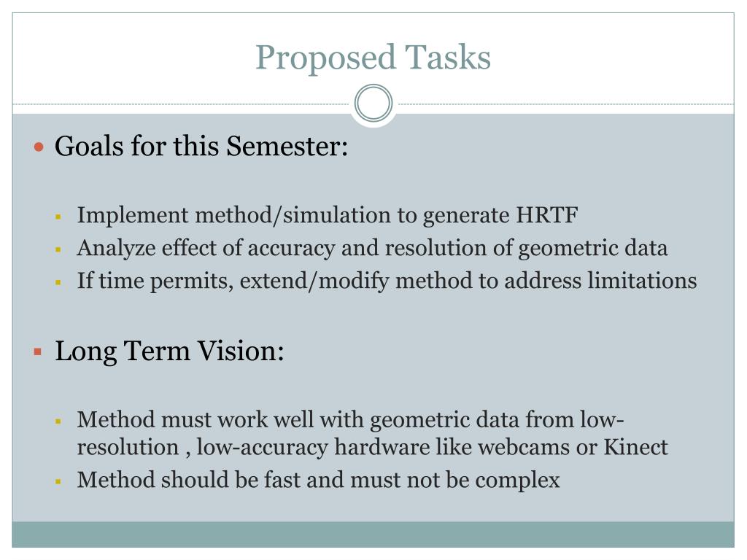Click the word Kinect in the slide
747x560 pixels.
(635, 447)
